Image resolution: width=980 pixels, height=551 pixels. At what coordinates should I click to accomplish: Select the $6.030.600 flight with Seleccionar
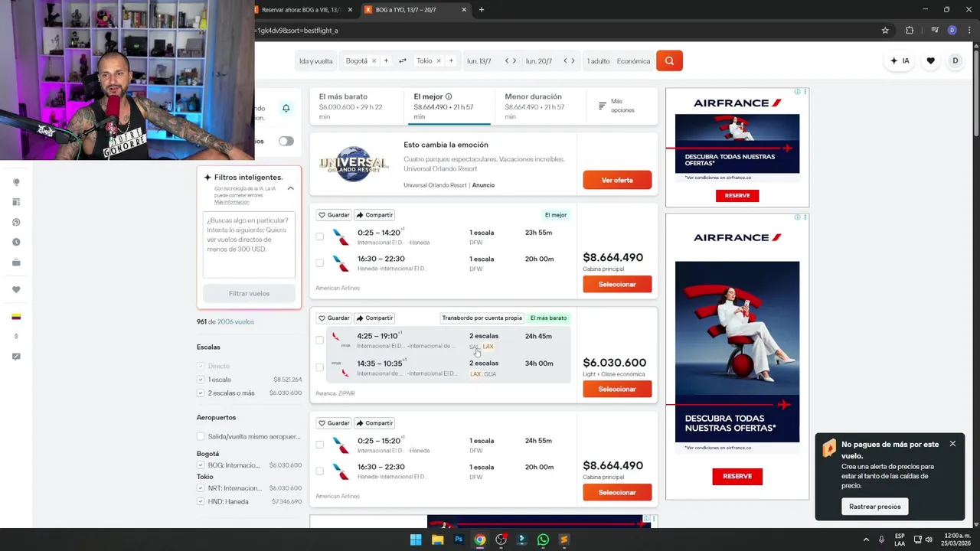[x=617, y=389]
